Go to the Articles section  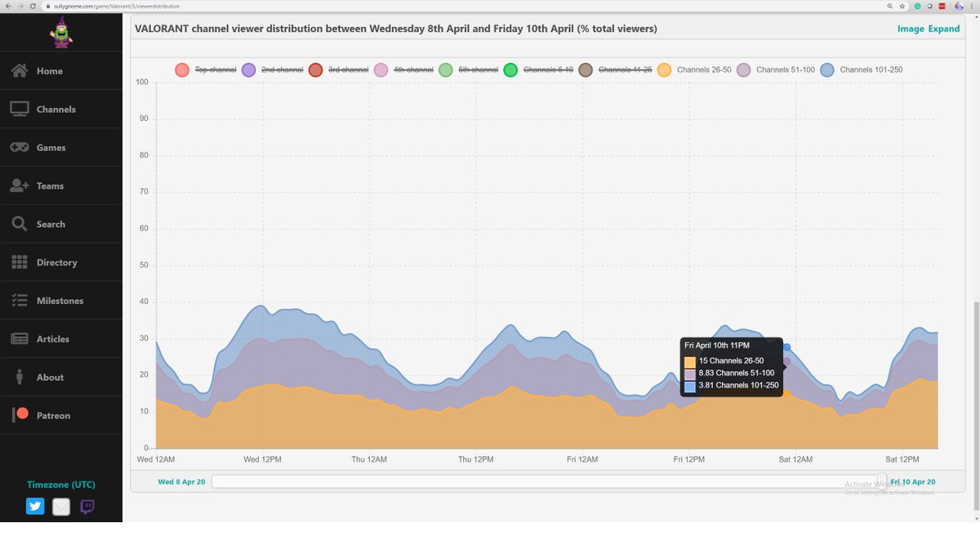[x=61, y=339]
